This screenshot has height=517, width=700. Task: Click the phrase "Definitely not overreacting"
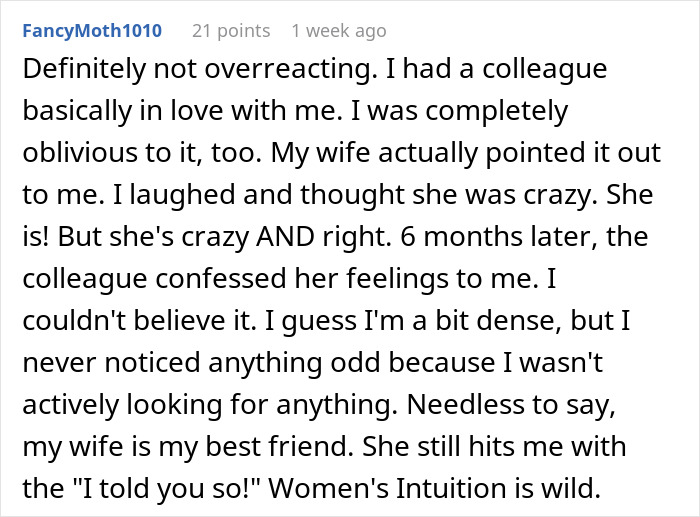pos(146,74)
